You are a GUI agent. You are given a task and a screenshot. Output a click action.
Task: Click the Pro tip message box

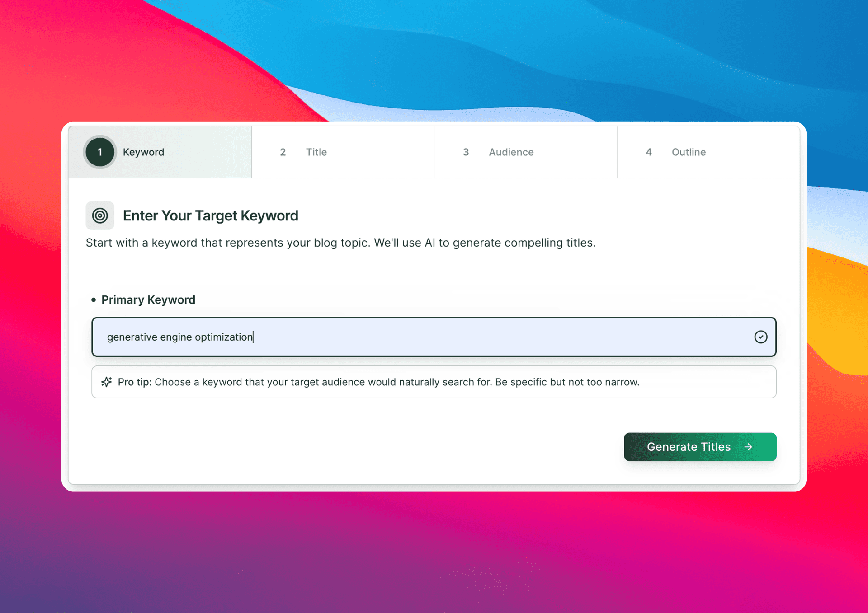pos(434,382)
